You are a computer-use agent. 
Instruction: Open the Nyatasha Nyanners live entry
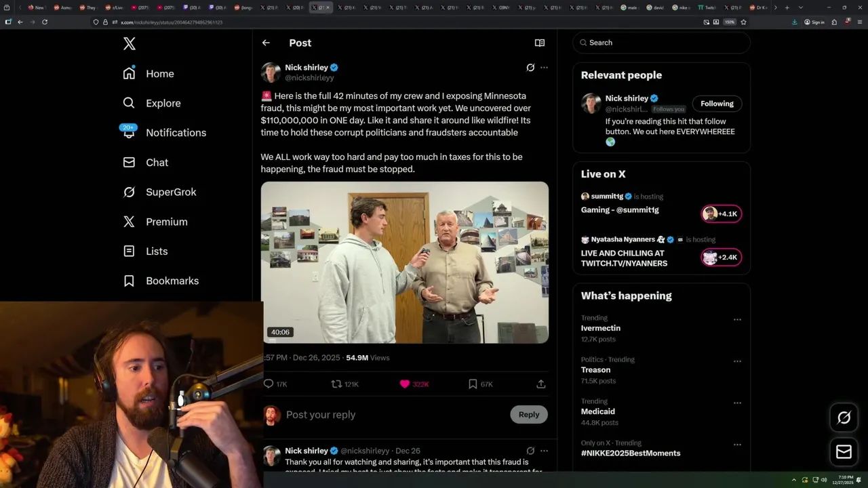tap(624, 258)
